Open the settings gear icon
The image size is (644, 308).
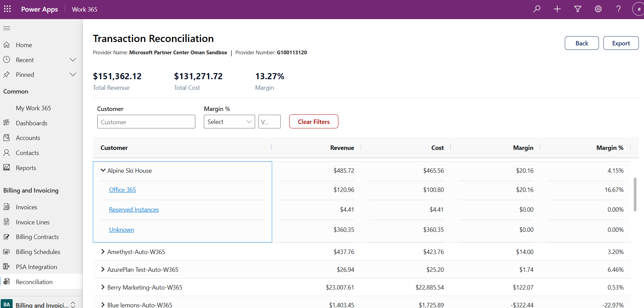tap(598, 9)
